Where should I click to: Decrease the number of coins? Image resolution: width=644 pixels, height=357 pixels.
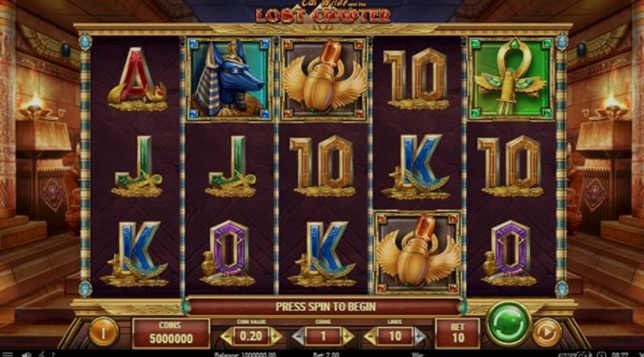coord(299,337)
